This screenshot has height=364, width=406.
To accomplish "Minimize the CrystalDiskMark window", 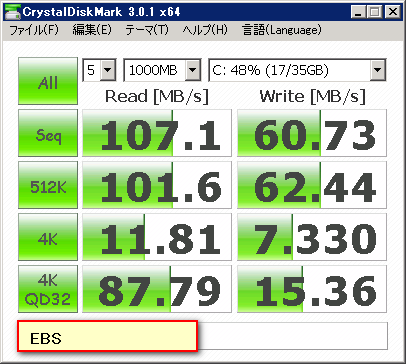I will click(x=358, y=12).
